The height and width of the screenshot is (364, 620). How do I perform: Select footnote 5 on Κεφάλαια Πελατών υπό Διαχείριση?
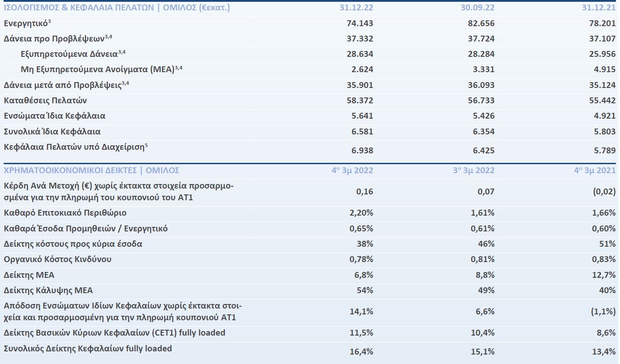(147, 145)
